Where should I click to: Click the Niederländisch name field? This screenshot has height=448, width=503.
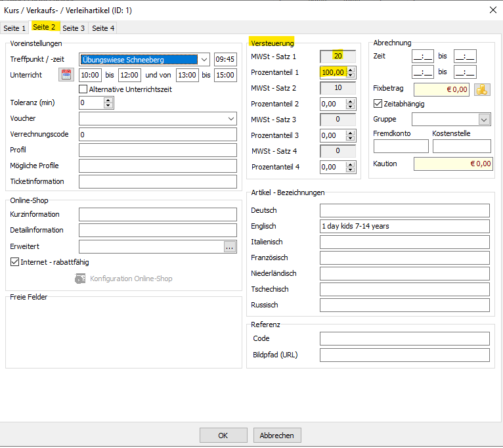(405, 273)
